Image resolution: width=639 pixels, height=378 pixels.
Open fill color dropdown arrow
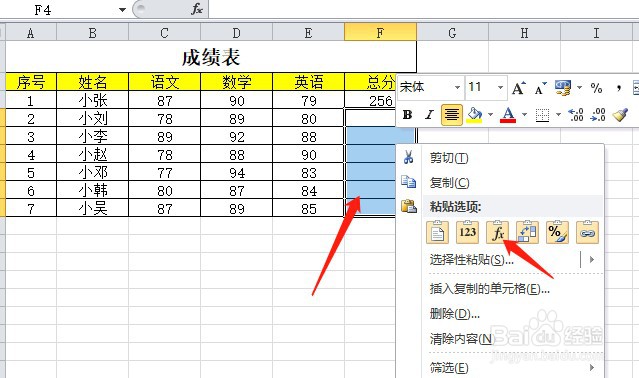click(x=491, y=115)
